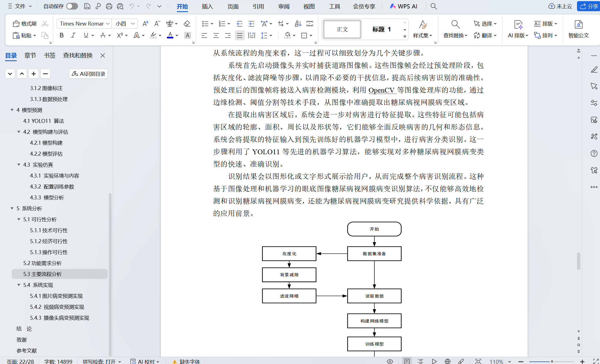Viewport: 600px width, 364px height.
Task: Click the print icon
Action: point(109,6)
